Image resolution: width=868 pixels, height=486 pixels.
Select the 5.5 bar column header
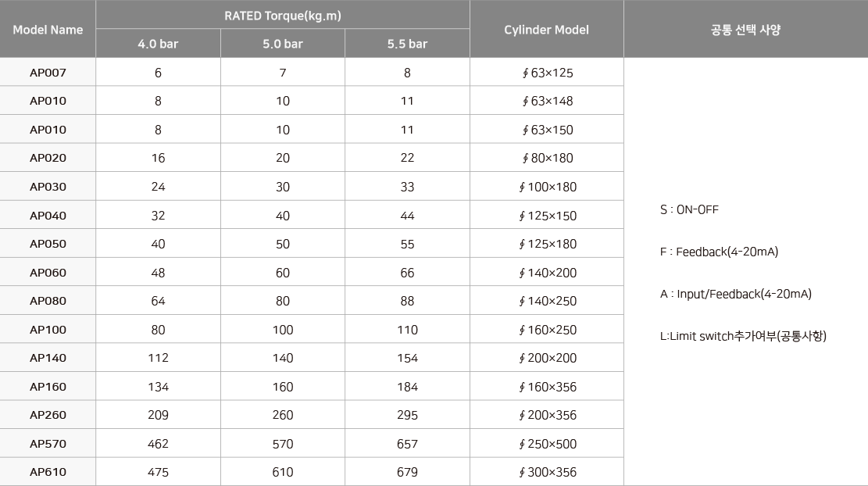tap(407, 44)
